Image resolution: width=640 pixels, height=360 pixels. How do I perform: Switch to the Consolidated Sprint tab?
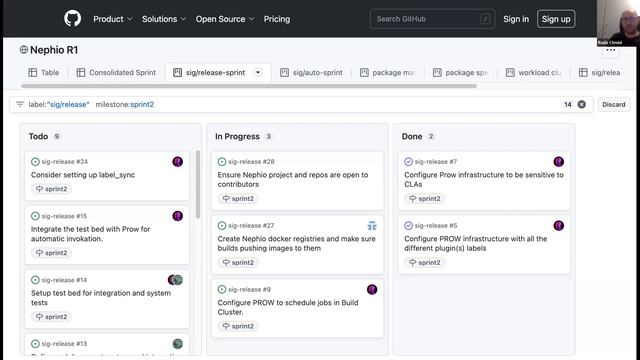click(x=116, y=73)
